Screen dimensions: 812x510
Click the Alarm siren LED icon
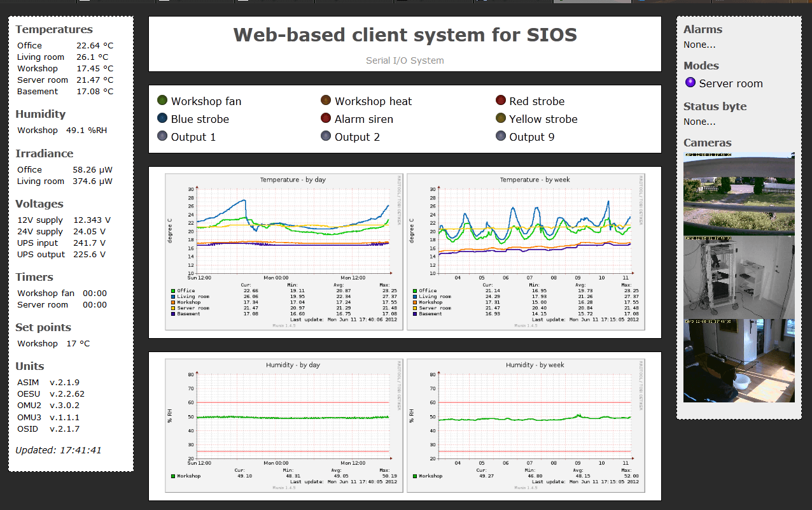coord(326,118)
